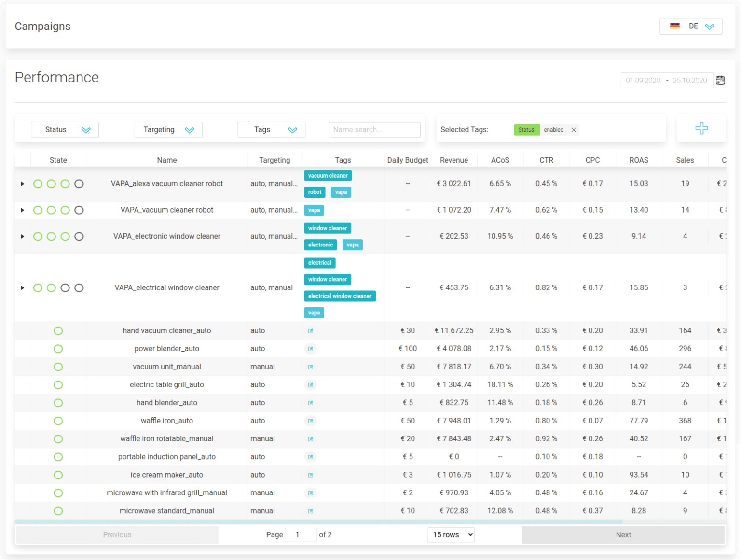Edit tags for ice cream maker_auto
Screen dimensions: 741x560
[x=311, y=475]
